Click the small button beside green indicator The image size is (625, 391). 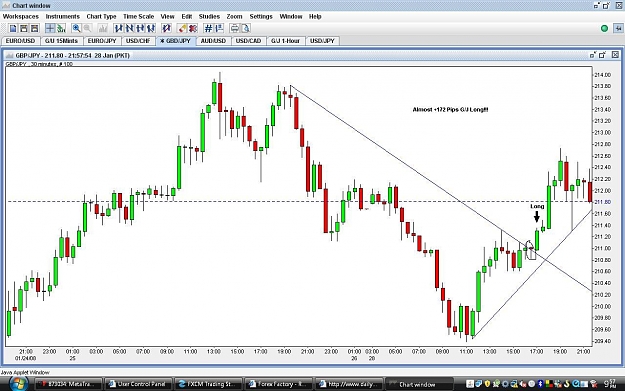[618, 28]
